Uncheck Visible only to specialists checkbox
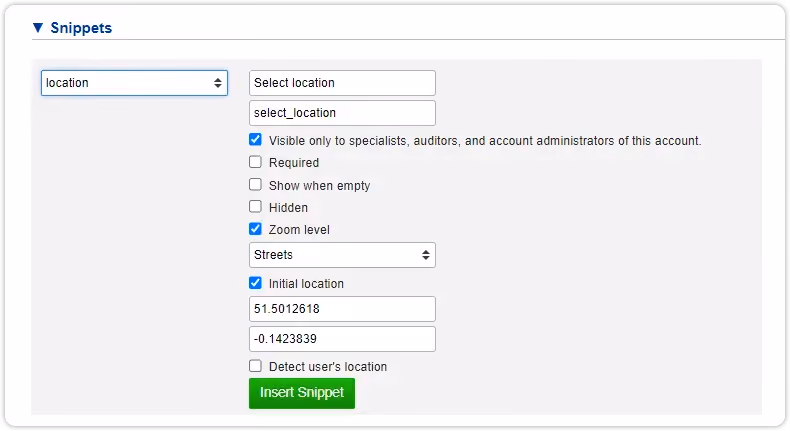This screenshot has height=431, width=790. pos(255,140)
